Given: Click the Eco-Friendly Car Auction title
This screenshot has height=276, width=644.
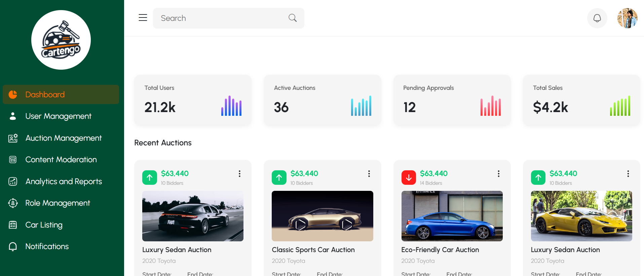Looking at the screenshot, I should click(x=440, y=250).
